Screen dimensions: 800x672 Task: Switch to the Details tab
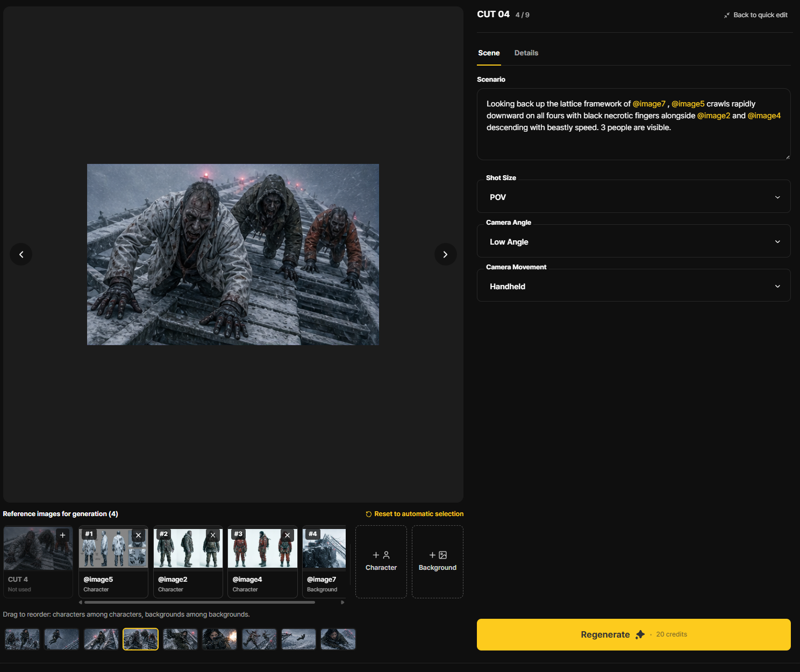click(526, 53)
